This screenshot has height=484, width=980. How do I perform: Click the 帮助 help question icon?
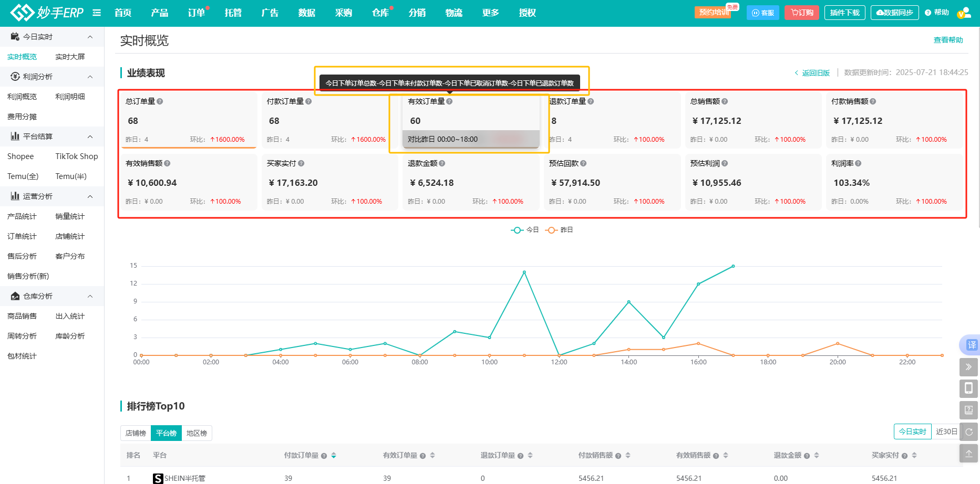[x=928, y=13]
